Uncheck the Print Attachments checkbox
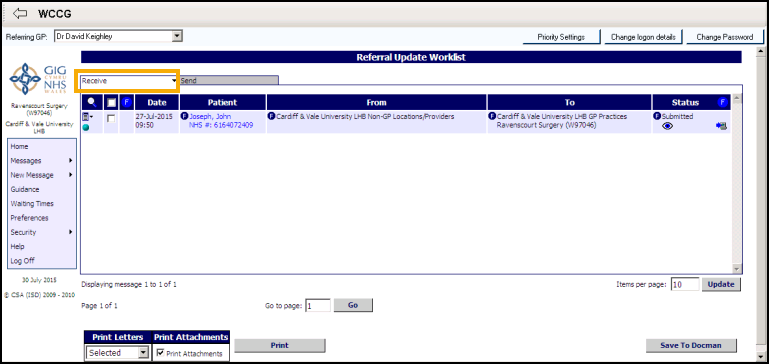The image size is (769, 364). coord(160,353)
